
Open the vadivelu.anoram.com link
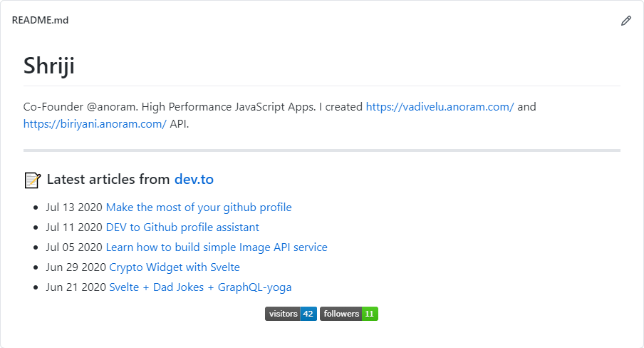(440, 107)
